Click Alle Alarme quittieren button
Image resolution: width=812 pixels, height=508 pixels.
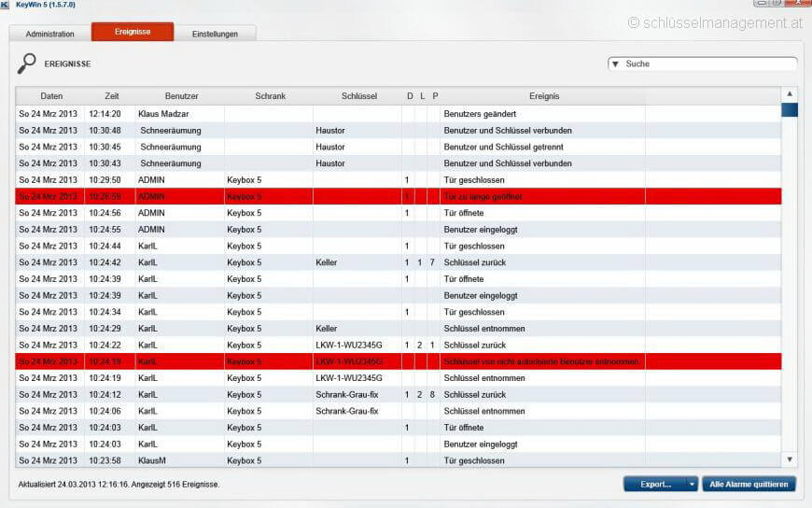click(x=751, y=484)
